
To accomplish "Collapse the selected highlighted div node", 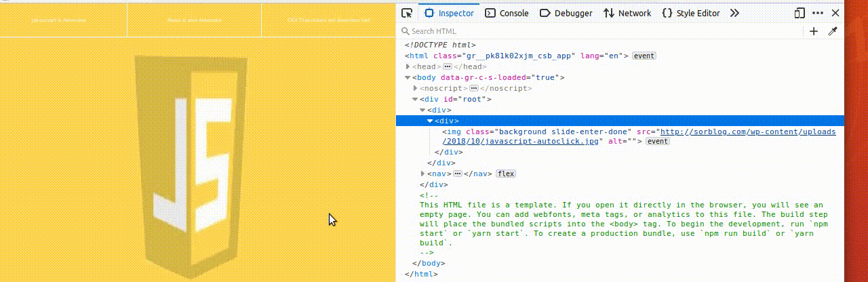I will [x=430, y=121].
